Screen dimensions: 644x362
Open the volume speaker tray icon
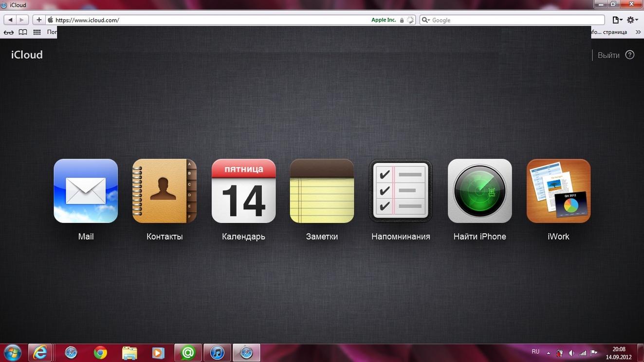571,353
